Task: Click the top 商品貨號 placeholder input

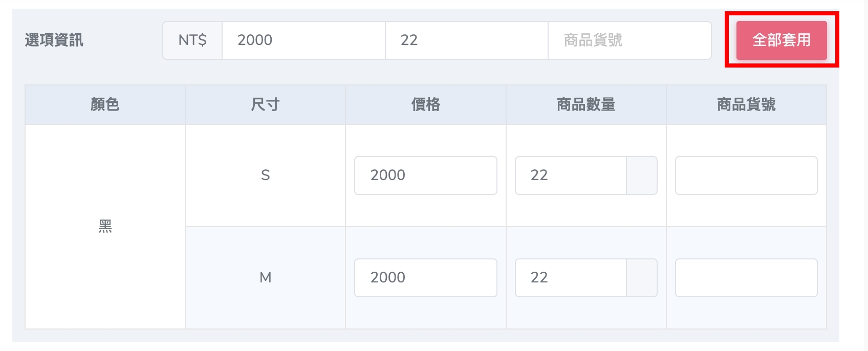Action: (x=629, y=40)
